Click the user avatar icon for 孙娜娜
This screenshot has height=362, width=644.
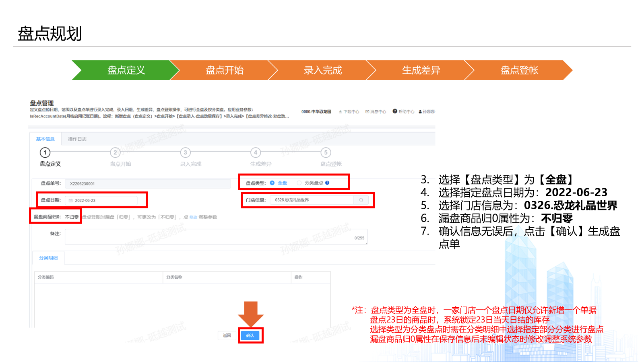[x=420, y=112]
